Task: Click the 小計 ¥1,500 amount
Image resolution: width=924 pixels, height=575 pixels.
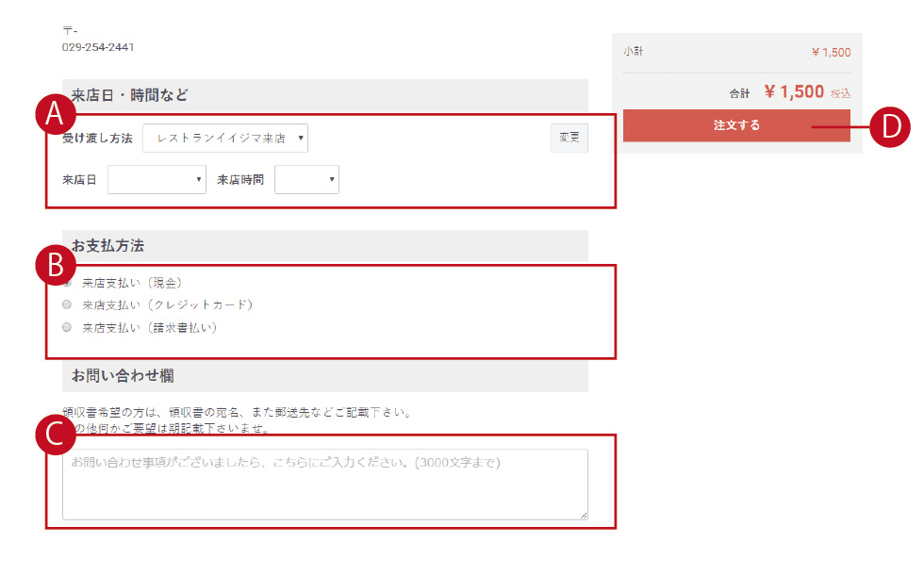Action: point(831,53)
